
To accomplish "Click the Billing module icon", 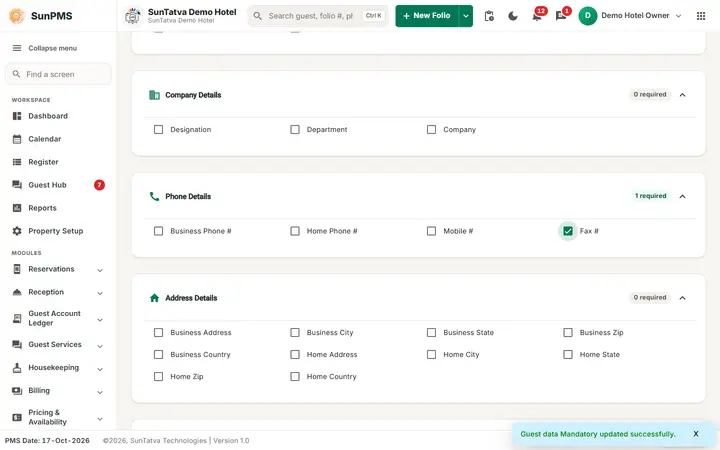I will tap(17, 390).
